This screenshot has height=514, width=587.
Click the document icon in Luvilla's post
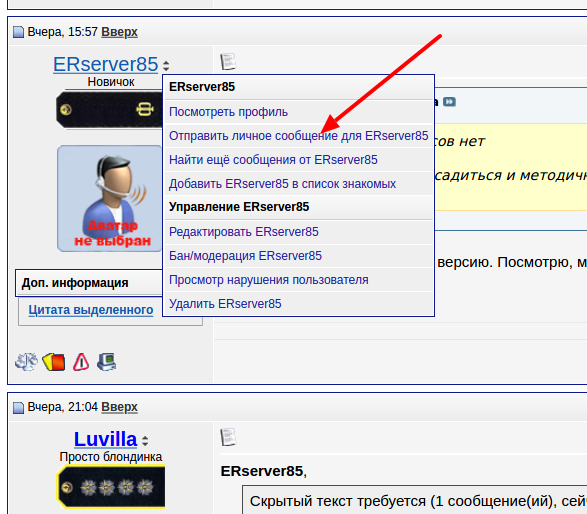(x=228, y=437)
